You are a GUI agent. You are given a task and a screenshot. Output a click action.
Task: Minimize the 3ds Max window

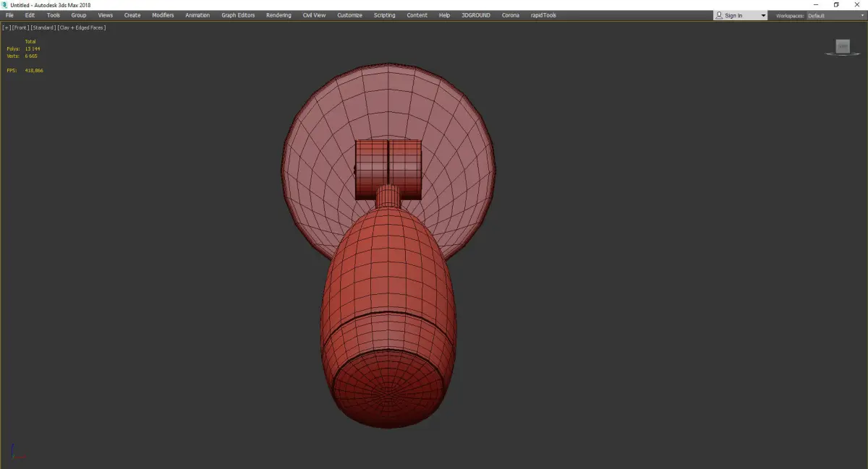pos(816,5)
